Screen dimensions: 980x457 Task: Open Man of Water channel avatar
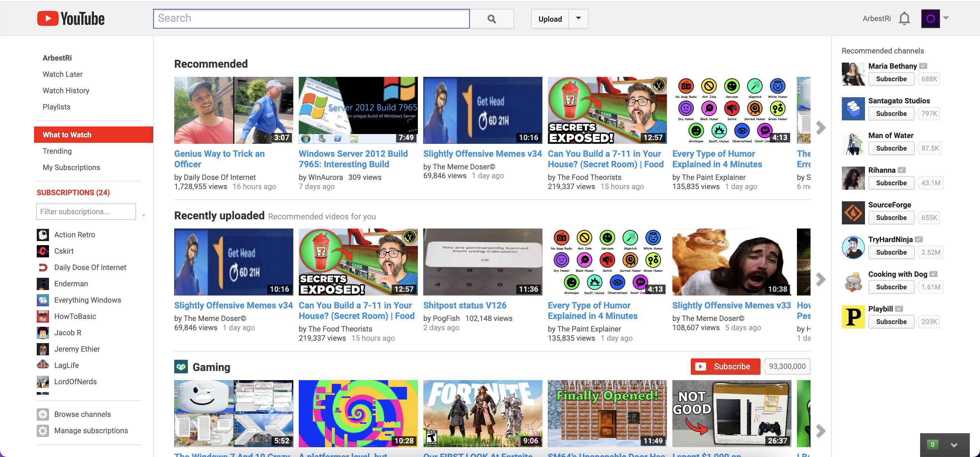(853, 143)
